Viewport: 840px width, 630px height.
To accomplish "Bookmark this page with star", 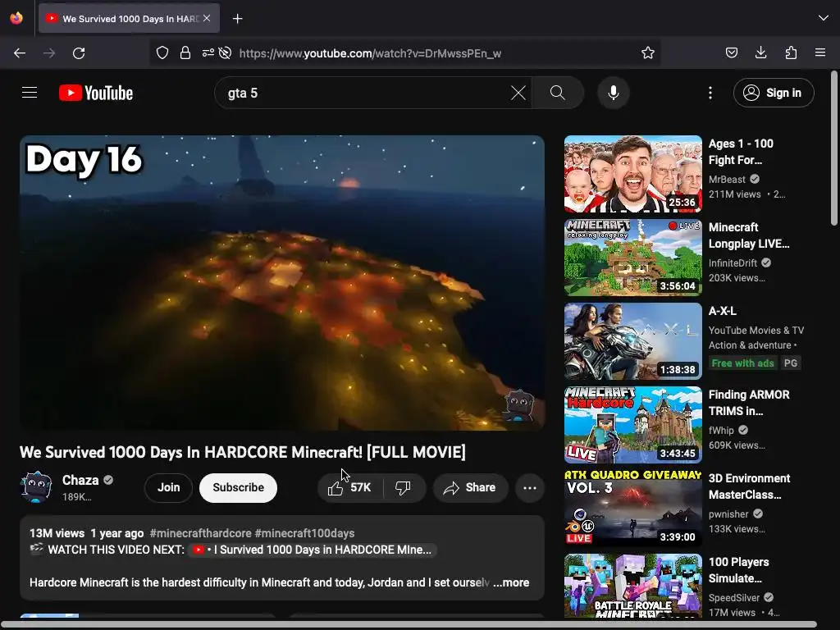I will click(648, 52).
